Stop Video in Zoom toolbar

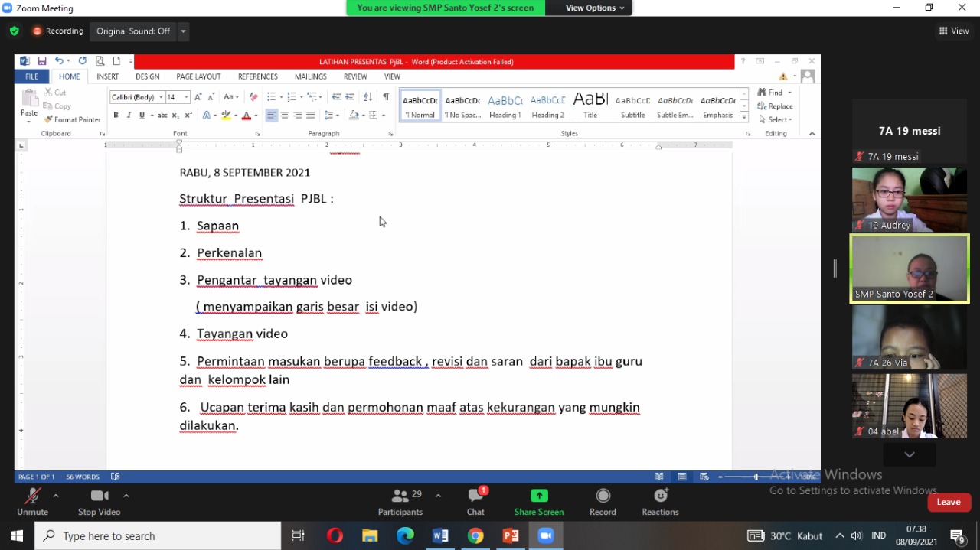99,502
